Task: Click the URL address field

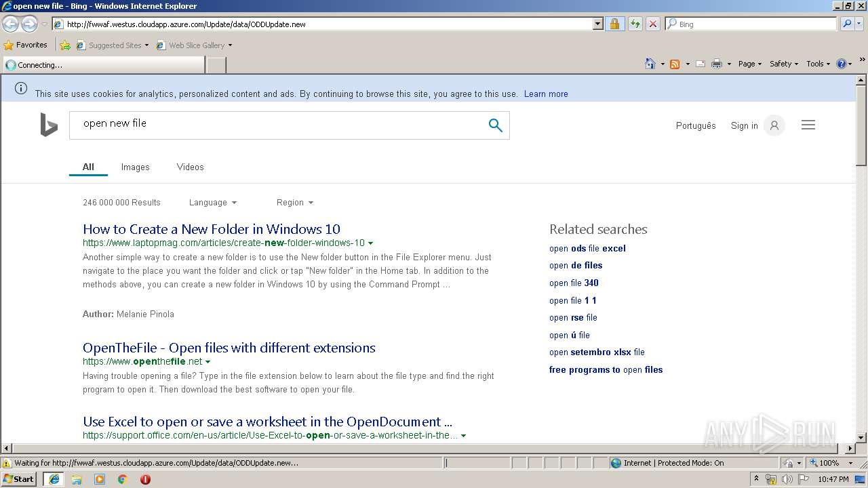Action: [329, 24]
